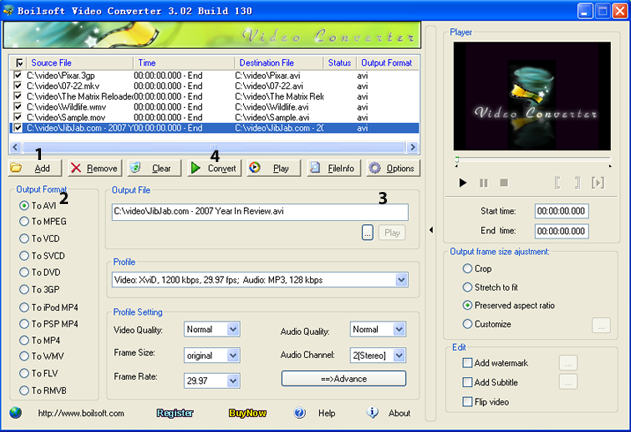
Task: Click the video preview in the Player
Action: (532, 96)
